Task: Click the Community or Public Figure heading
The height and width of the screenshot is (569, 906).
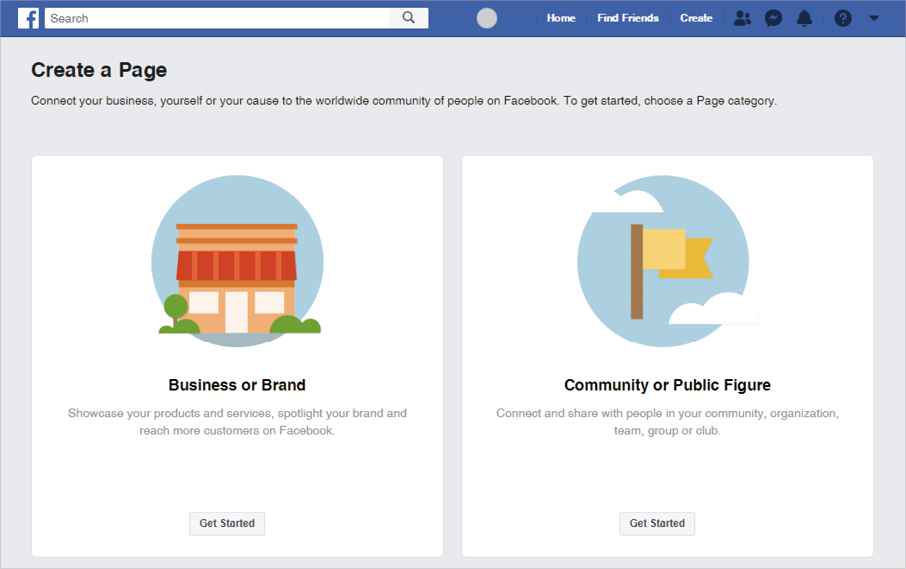Action: pos(667,385)
